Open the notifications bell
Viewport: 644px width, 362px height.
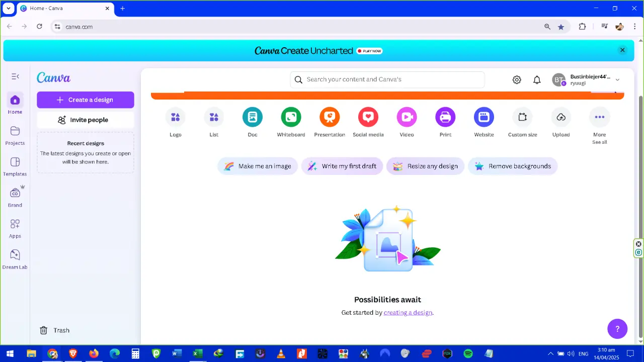(x=537, y=79)
